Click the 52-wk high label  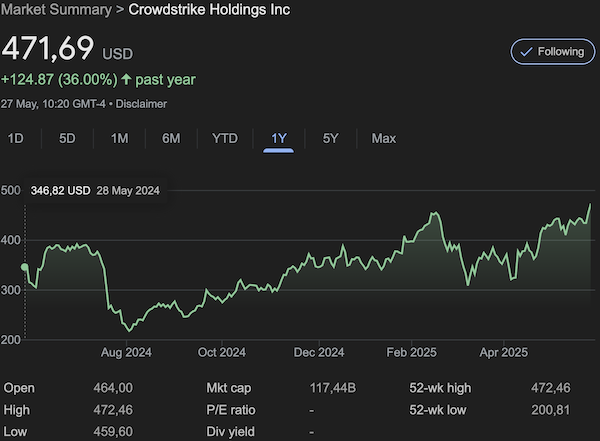tap(440, 388)
